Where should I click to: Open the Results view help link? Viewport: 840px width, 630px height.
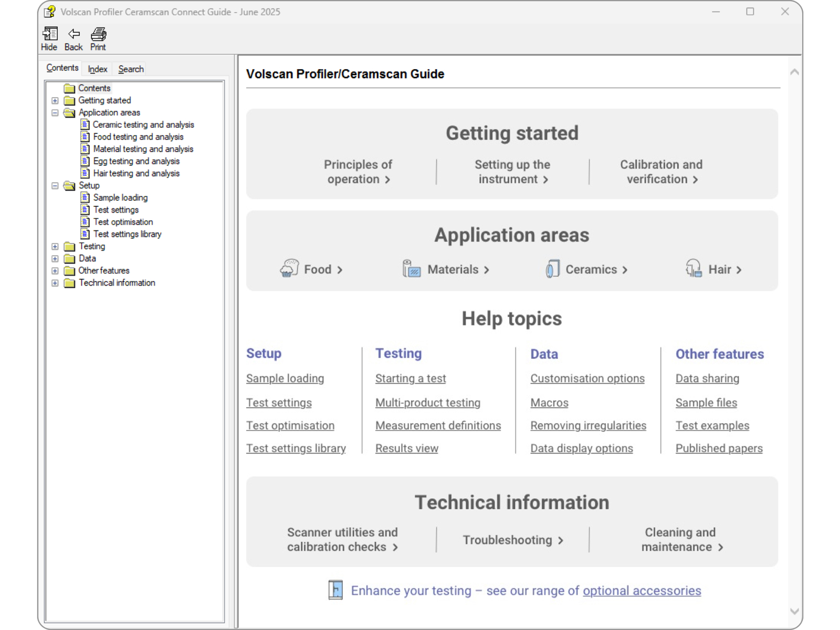coord(407,448)
